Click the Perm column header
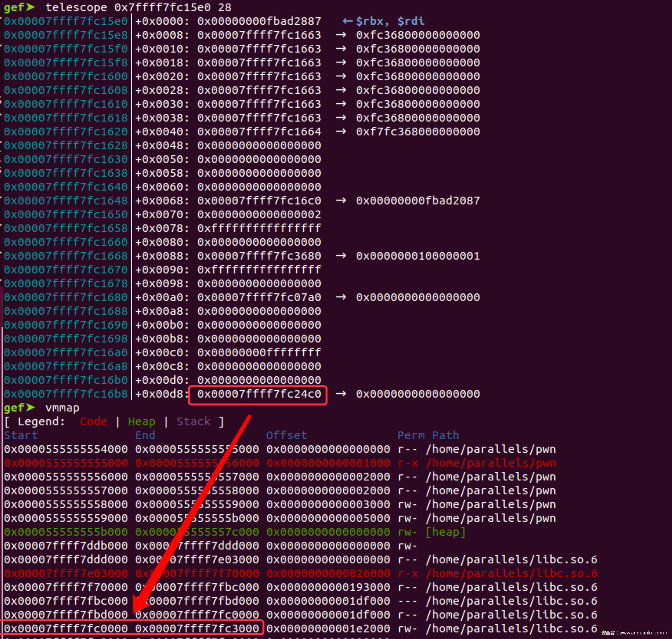This screenshot has width=672, height=639. coord(411,435)
